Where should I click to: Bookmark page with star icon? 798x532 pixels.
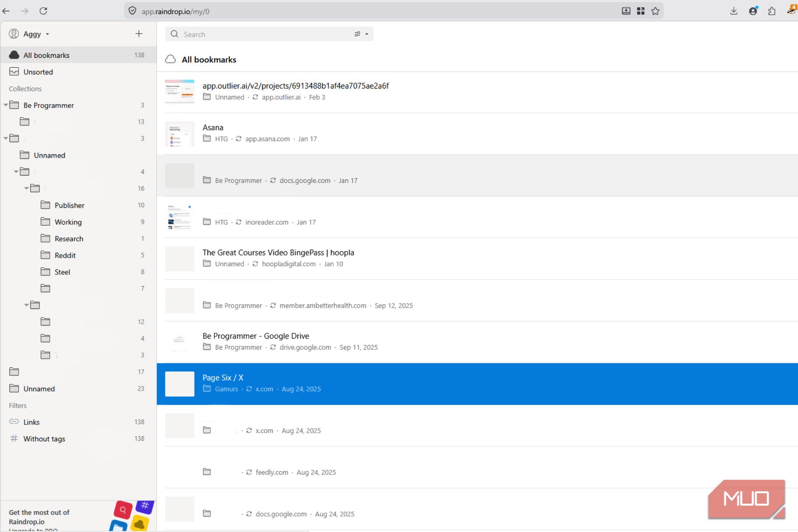pos(655,11)
